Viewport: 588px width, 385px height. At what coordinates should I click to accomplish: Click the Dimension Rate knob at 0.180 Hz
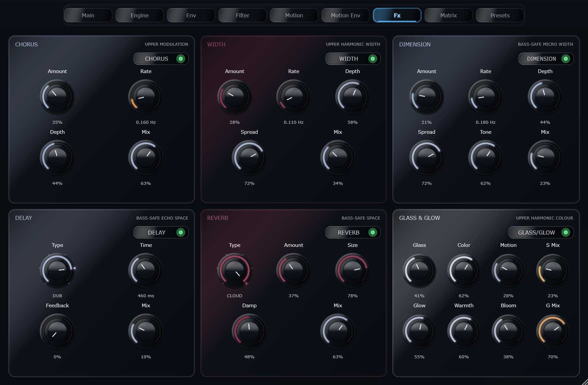click(486, 97)
